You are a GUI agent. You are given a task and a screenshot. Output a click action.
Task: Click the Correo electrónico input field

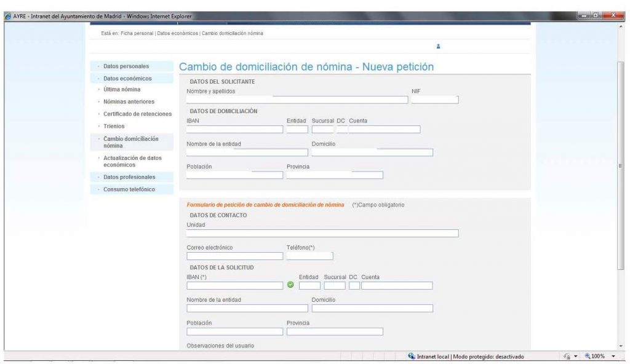point(234,256)
